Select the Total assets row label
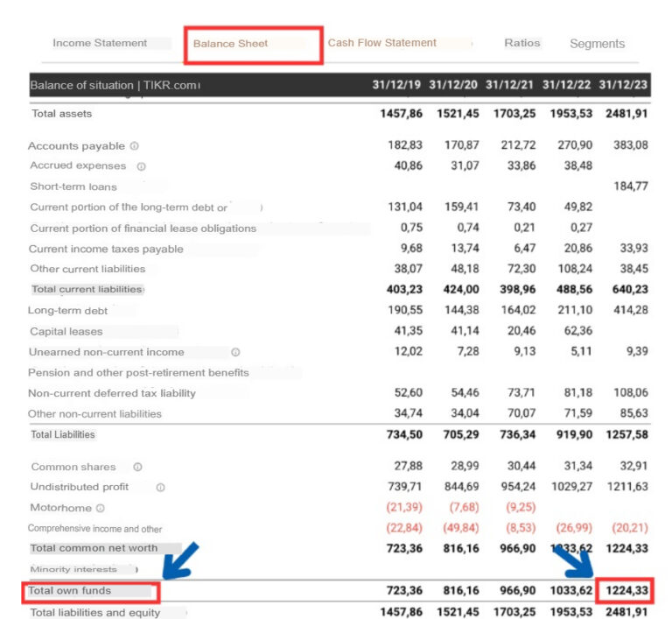 [x=61, y=114]
